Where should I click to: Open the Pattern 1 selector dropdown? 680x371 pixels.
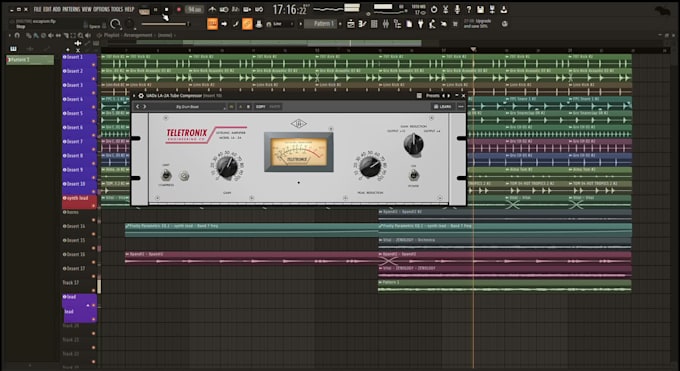321,24
